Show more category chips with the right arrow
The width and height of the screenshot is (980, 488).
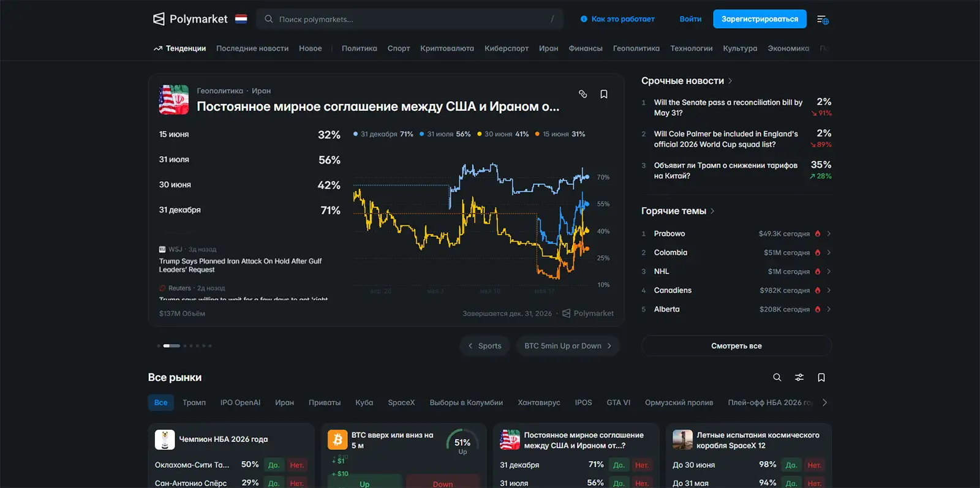[x=824, y=402]
